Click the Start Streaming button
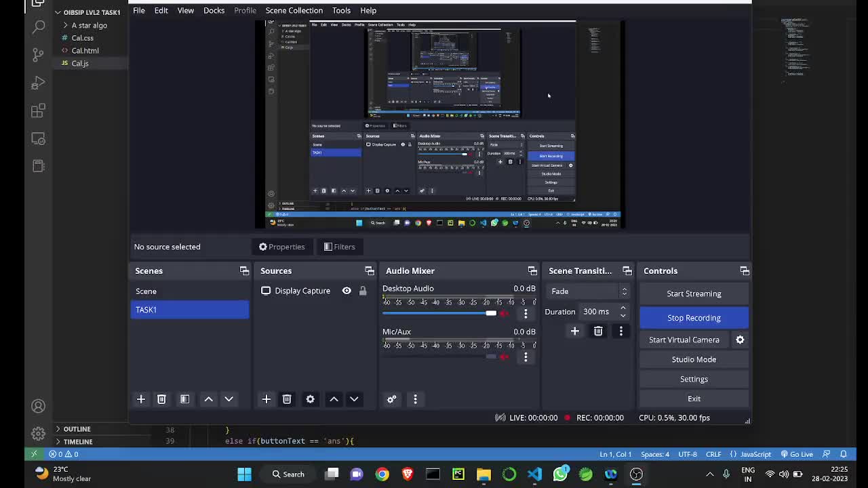Screen dimensions: 868x488 point(694,293)
